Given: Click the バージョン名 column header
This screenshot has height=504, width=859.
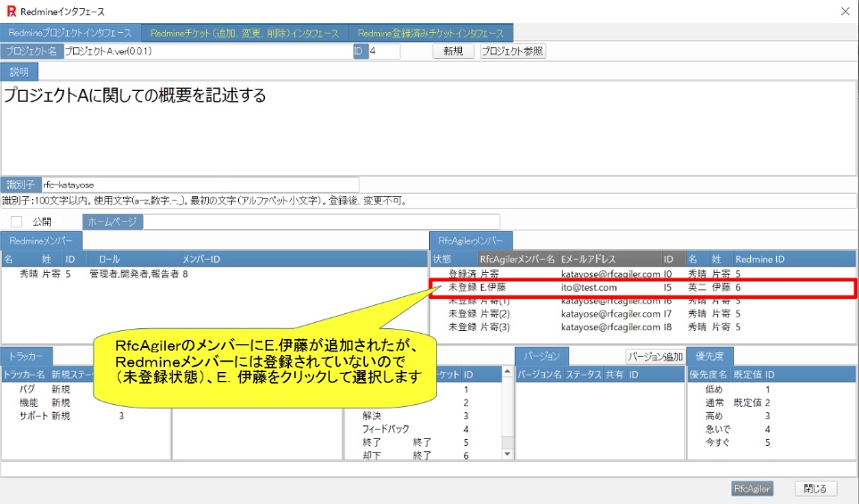Looking at the screenshot, I should 540,375.
